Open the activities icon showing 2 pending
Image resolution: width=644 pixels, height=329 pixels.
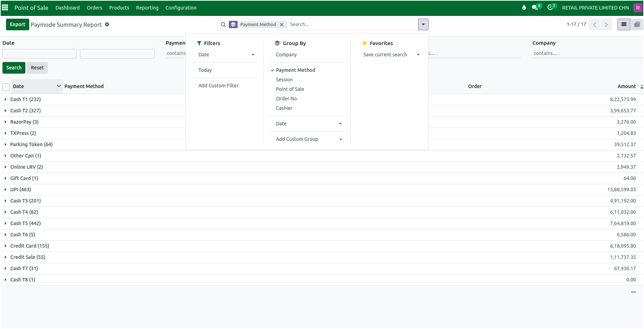(550, 7)
